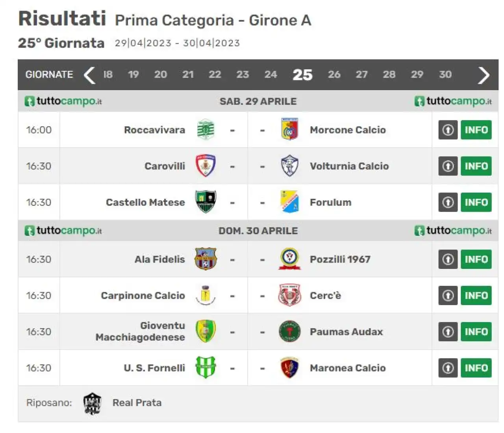Jump to giornata 30

point(445,74)
